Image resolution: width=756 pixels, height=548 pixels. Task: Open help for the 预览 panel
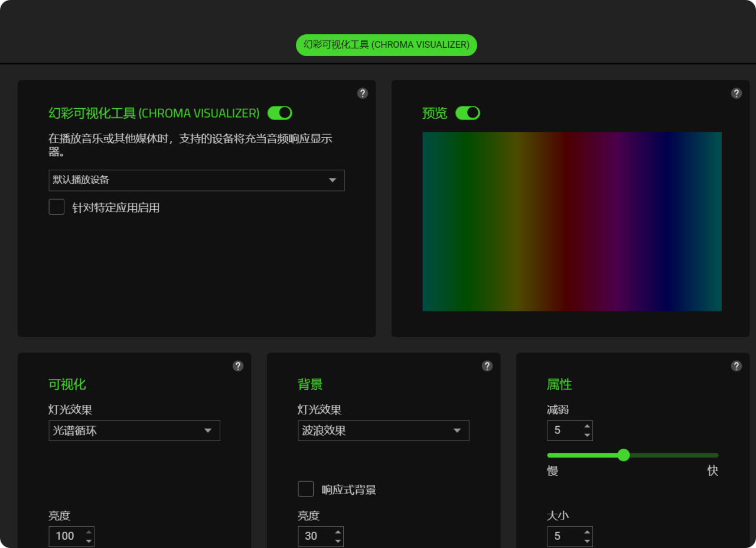[x=737, y=93]
